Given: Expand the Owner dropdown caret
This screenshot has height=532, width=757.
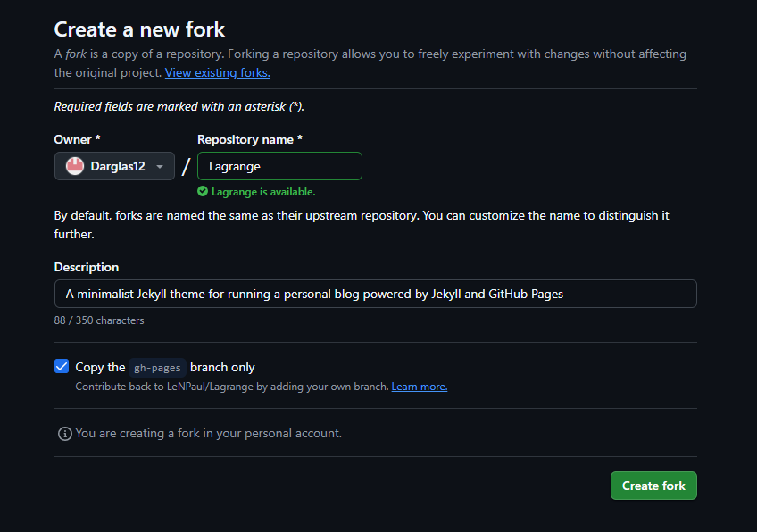Looking at the screenshot, I should (160, 167).
